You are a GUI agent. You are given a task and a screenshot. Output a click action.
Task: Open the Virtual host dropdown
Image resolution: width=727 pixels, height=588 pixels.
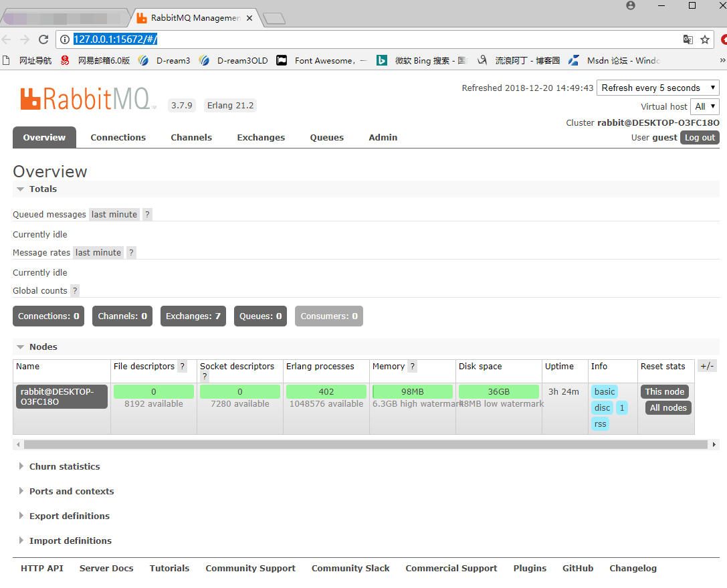(705, 106)
